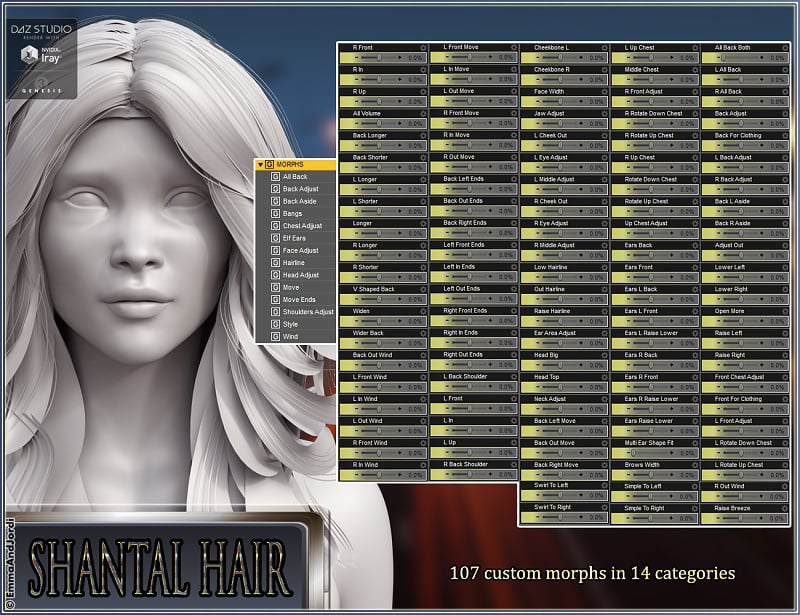
Task: Select the Back Adjust morph category
Action: point(301,189)
